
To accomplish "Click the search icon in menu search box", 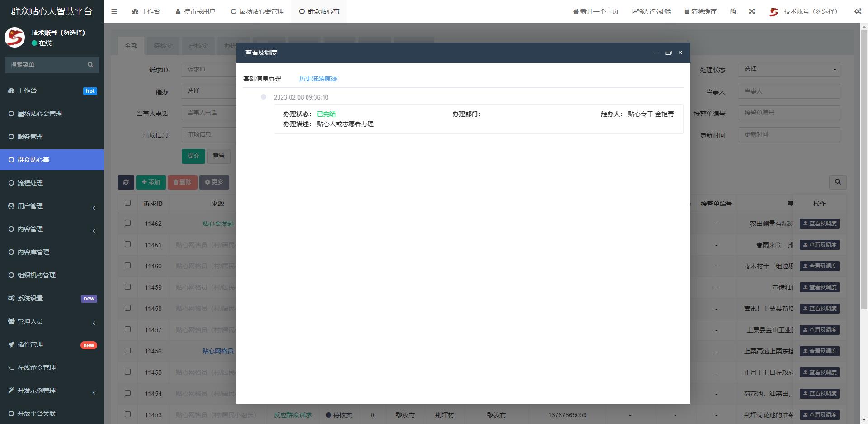I will [x=90, y=65].
